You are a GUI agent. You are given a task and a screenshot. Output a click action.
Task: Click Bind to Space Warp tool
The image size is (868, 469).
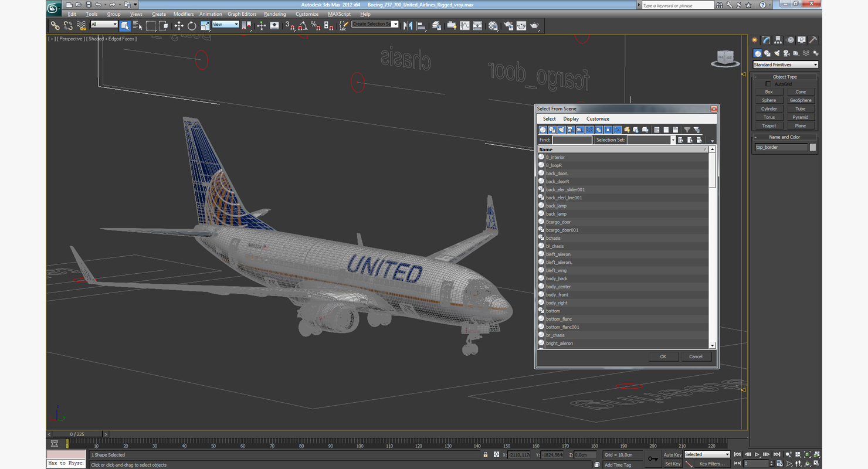click(81, 25)
